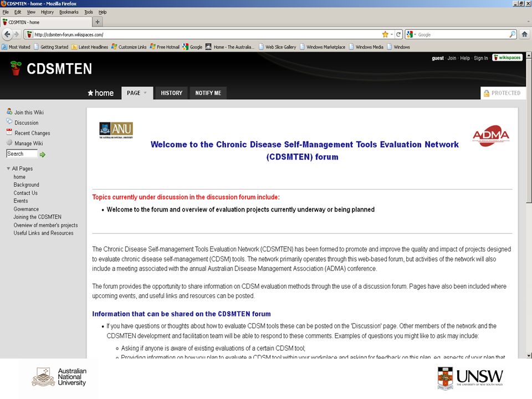Open the Google bookmark
The width and height of the screenshot is (532, 399).
coord(192,47)
